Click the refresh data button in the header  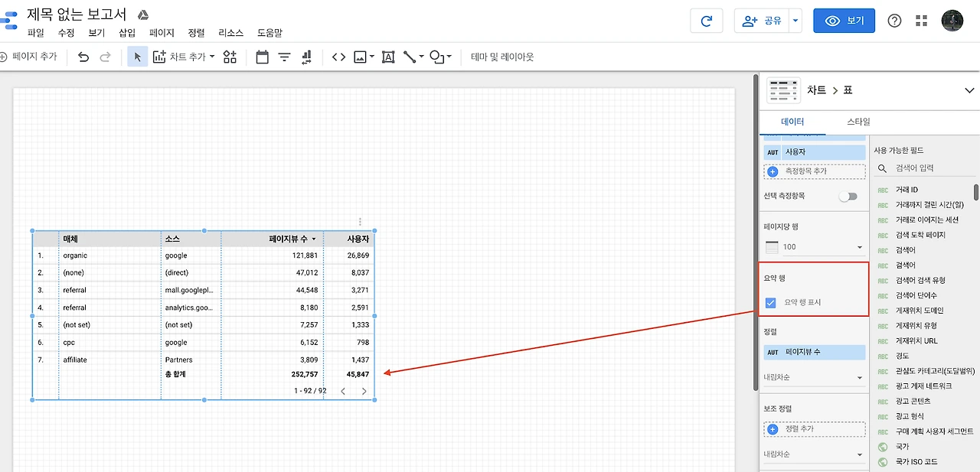(706, 21)
